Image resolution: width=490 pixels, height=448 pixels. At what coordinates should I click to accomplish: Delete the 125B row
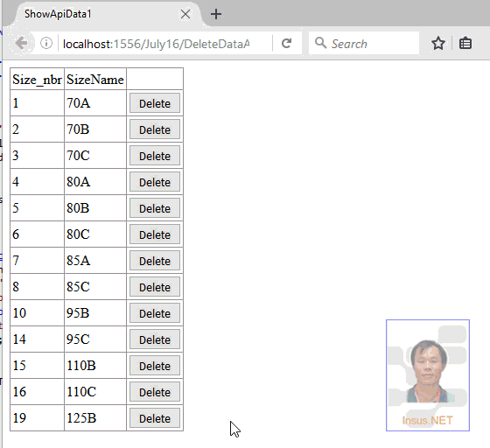pyautogui.click(x=155, y=418)
